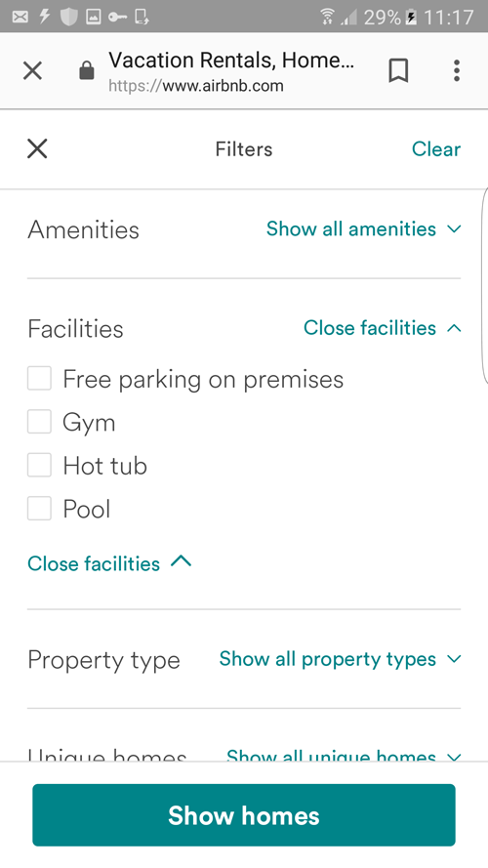The height and width of the screenshot is (868, 488).
Task: Tap the Wi-Fi icon in the status bar
Action: [328, 18]
